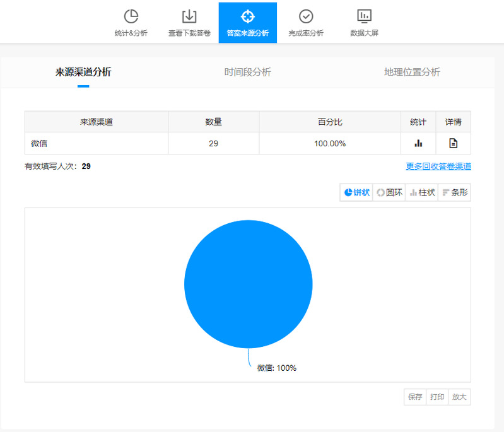Click the 微信: 100% chart label
Image resolution: width=504 pixels, height=432 pixels.
(277, 368)
